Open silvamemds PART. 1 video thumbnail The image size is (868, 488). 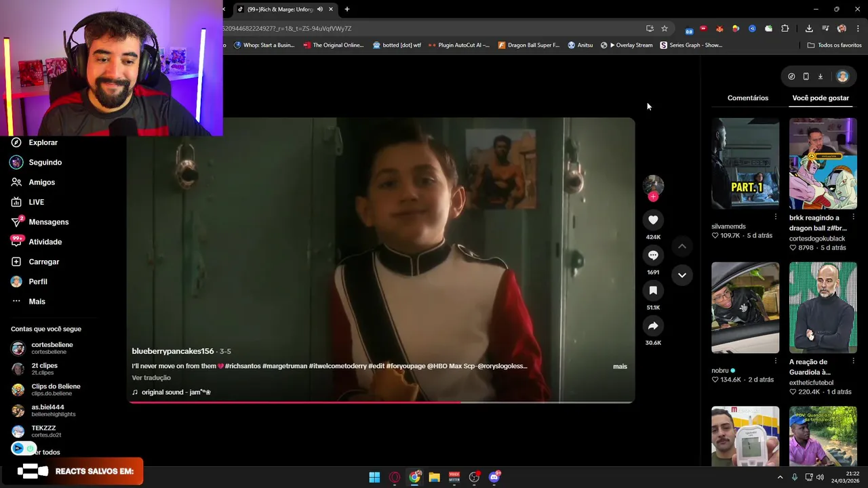(x=745, y=163)
